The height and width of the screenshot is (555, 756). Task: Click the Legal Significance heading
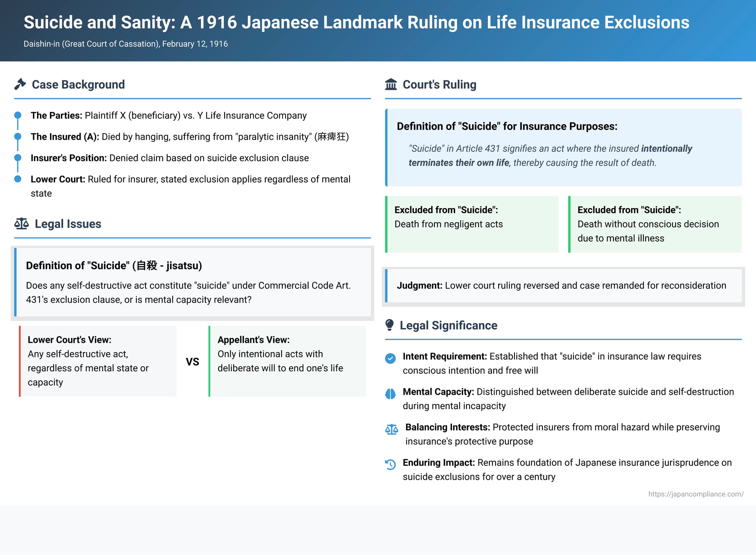[448, 325]
